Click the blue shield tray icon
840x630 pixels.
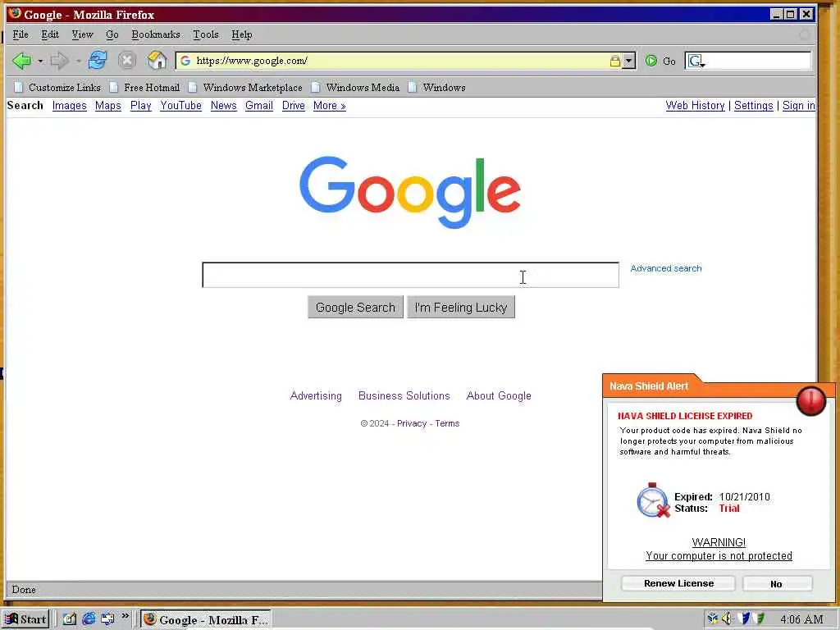[743, 619]
